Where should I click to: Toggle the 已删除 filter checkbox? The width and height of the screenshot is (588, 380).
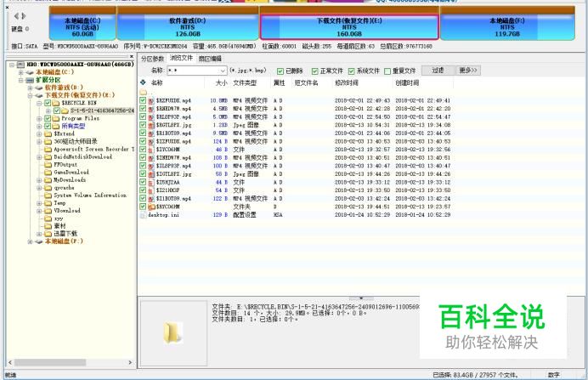pyautogui.click(x=280, y=71)
